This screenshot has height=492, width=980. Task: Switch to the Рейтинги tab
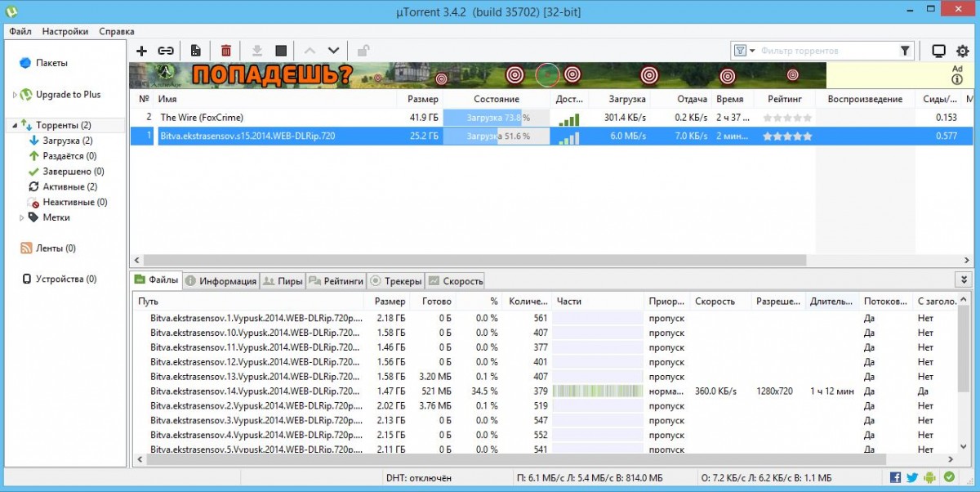[x=336, y=281]
